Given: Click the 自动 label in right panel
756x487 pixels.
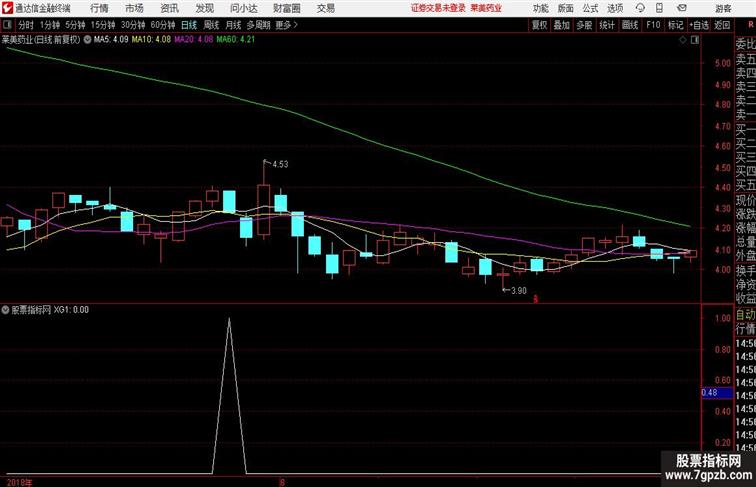Looking at the screenshot, I should pos(745,315).
